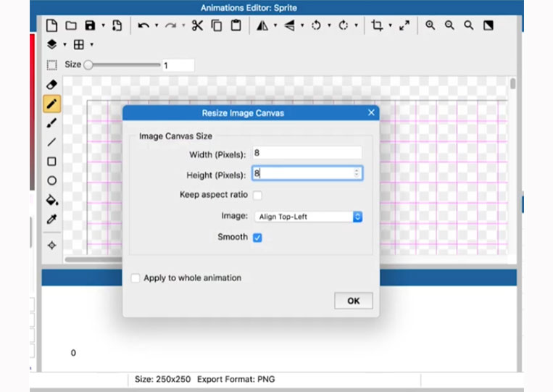Click the Size value field

[178, 65]
